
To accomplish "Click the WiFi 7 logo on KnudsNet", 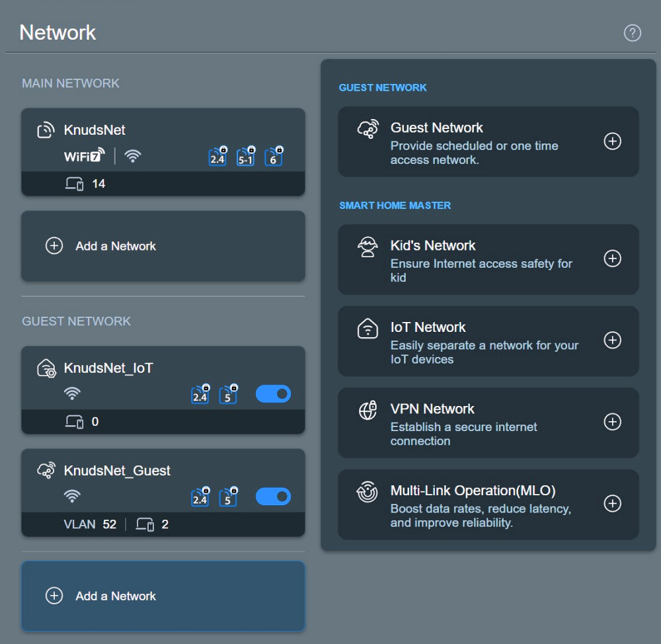I will (x=84, y=156).
